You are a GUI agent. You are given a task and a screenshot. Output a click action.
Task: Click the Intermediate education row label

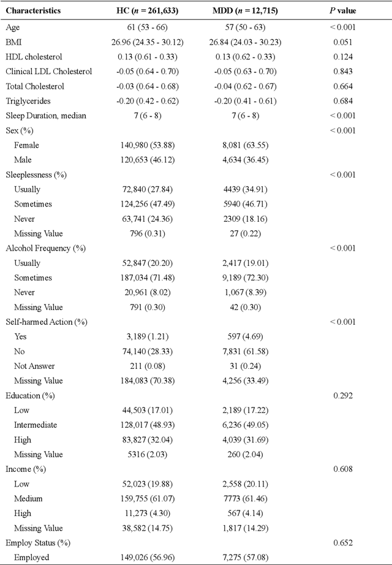(x=36, y=425)
